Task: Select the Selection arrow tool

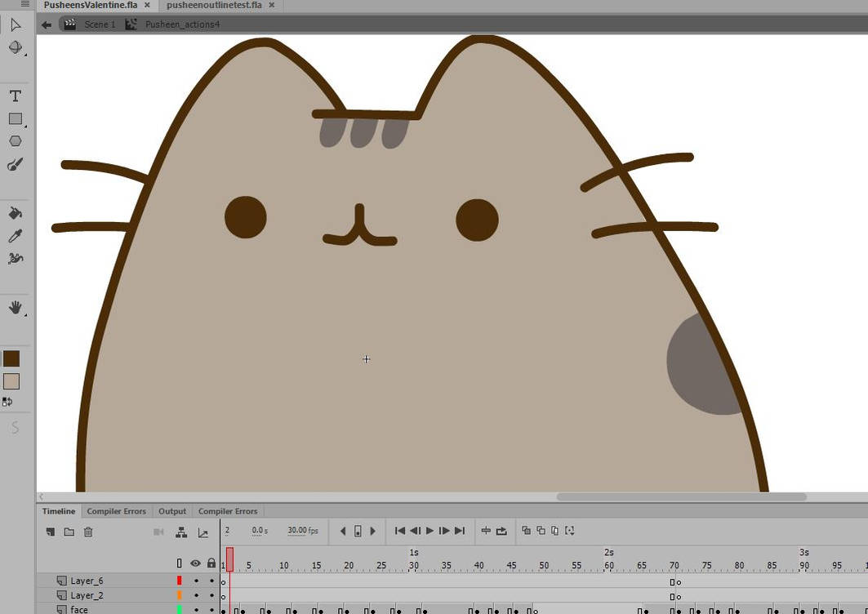Action: point(16,25)
